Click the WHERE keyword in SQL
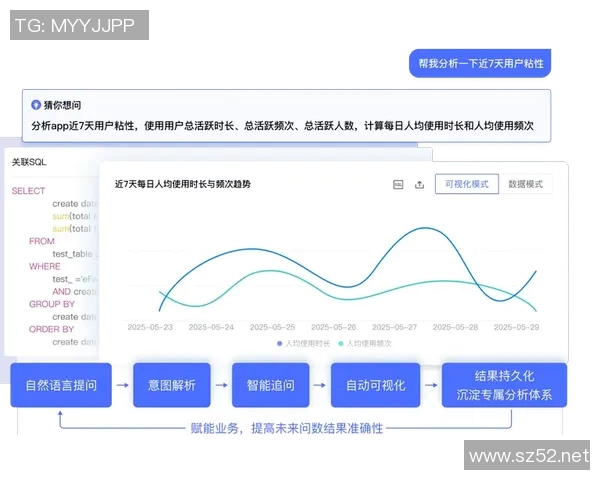Viewport: 600px width, 480px height. pyautogui.click(x=45, y=266)
